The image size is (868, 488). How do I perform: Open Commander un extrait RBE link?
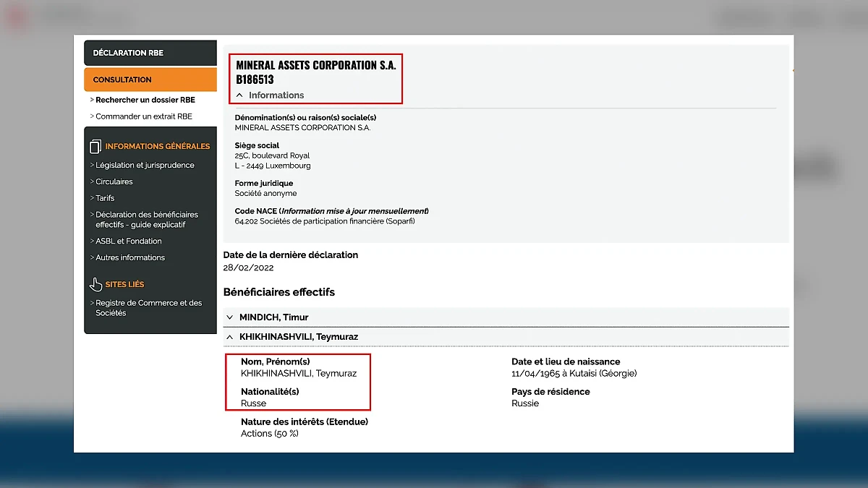pos(143,116)
